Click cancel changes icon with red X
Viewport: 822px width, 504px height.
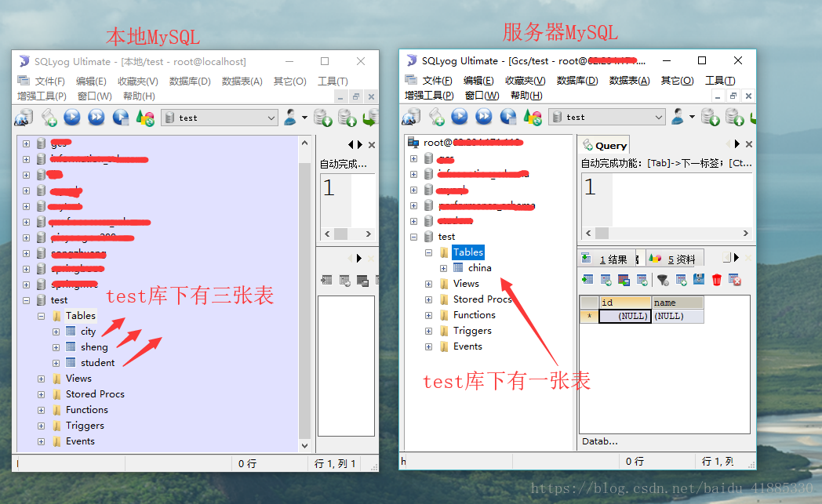tap(735, 280)
